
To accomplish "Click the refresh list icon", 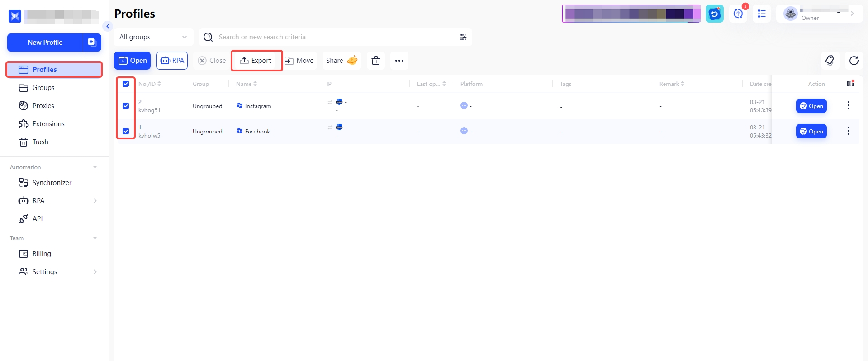I will click(854, 61).
